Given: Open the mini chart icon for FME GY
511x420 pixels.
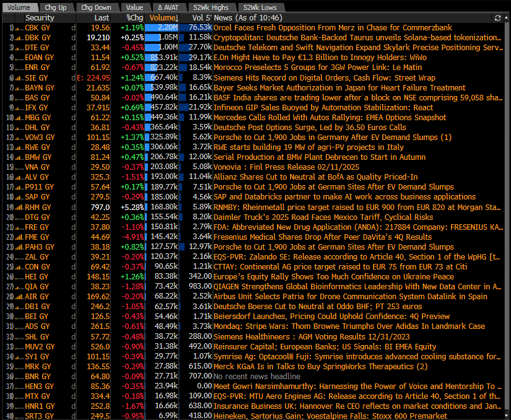Looking at the screenshot, I should pyautogui.click(x=20, y=237).
